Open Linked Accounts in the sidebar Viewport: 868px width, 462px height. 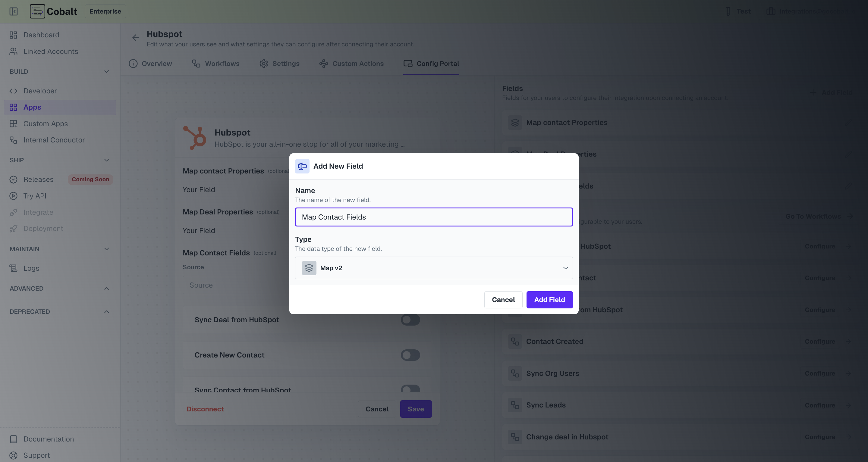(x=51, y=52)
